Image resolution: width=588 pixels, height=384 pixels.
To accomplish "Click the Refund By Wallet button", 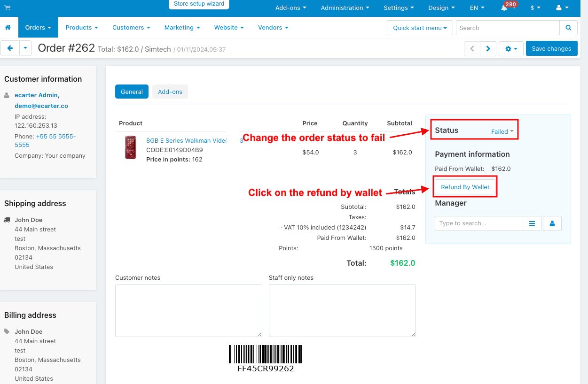I will tap(465, 187).
